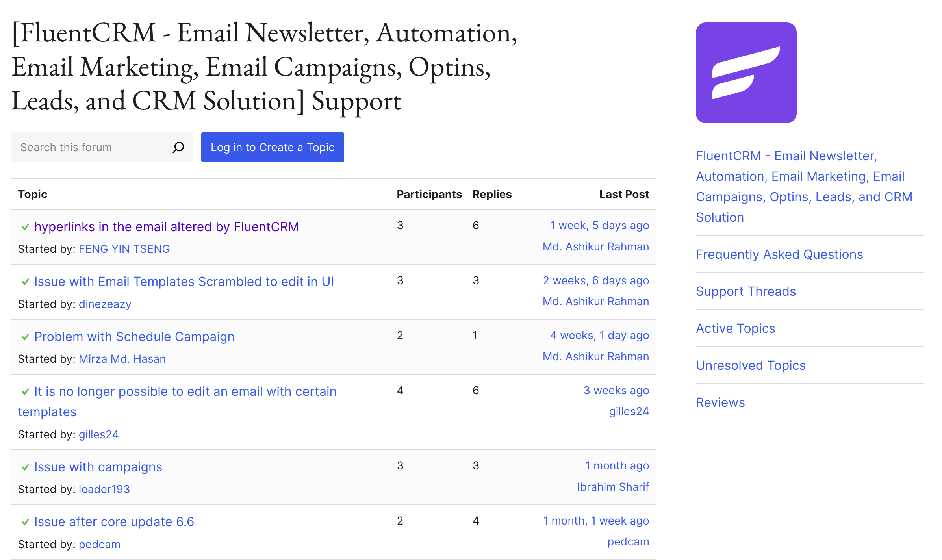Click Log in to Create a Topic
942x560 pixels.
click(272, 147)
